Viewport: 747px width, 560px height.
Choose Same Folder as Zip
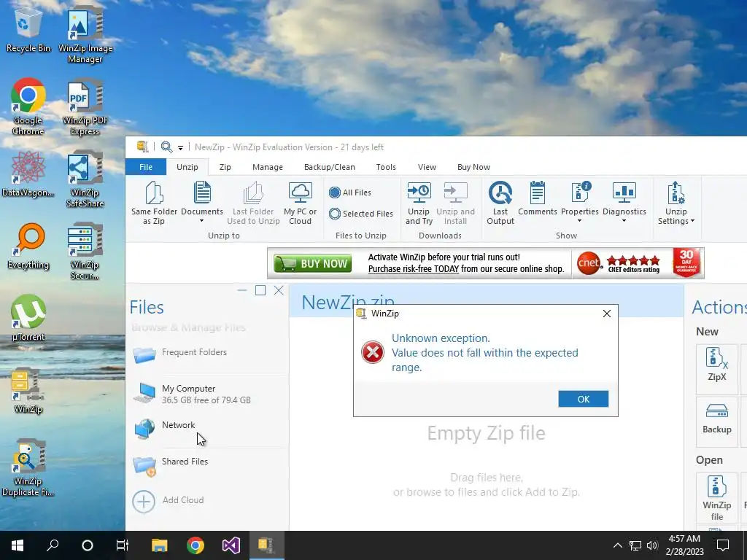point(154,203)
